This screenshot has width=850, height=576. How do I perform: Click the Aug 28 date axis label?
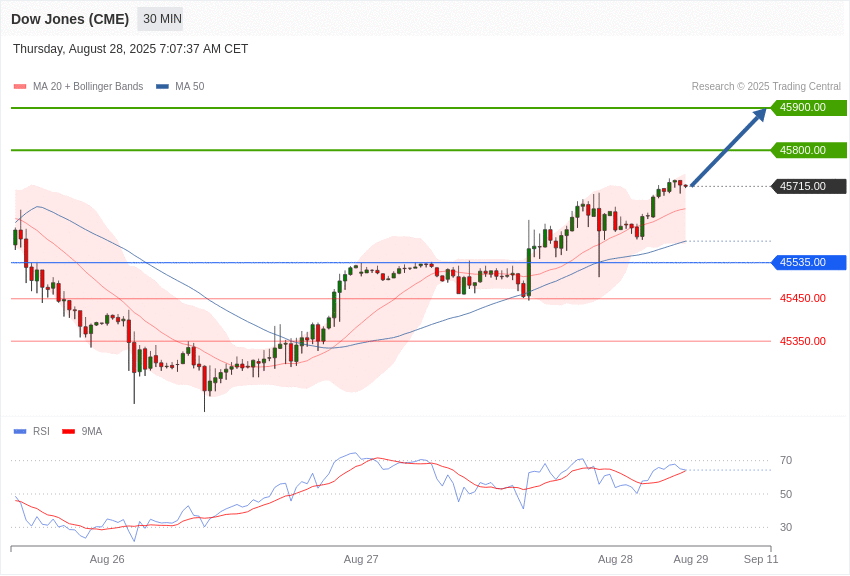tap(615, 559)
